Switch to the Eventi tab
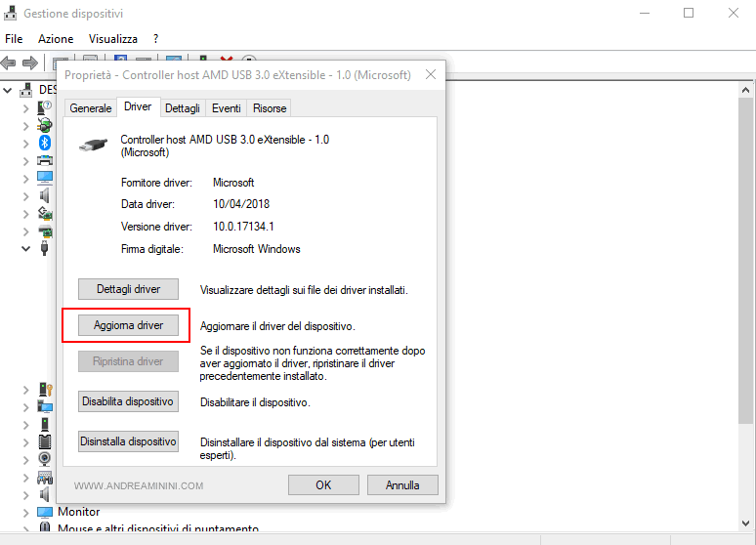Screen dimensions: 756x545 pyautogui.click(x=227, y=108)
